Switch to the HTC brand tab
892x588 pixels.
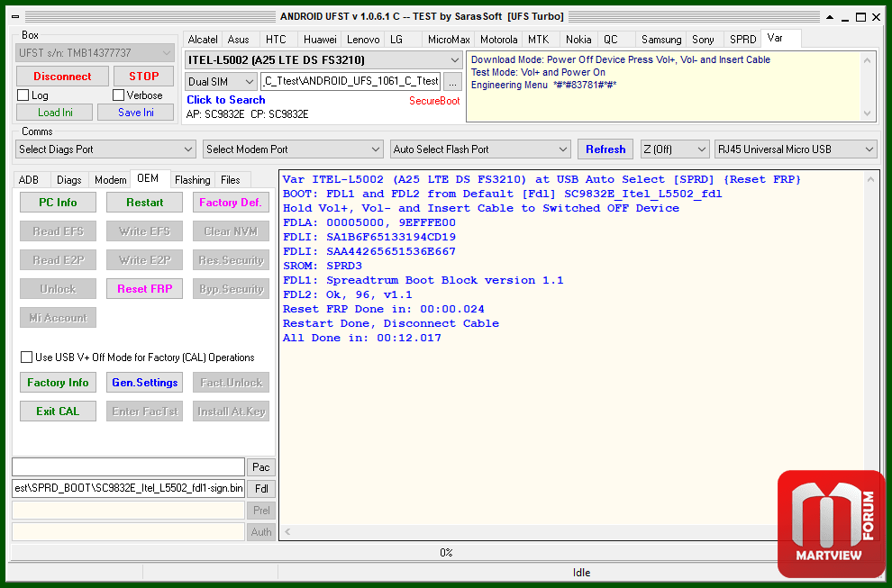click(276, 40)
